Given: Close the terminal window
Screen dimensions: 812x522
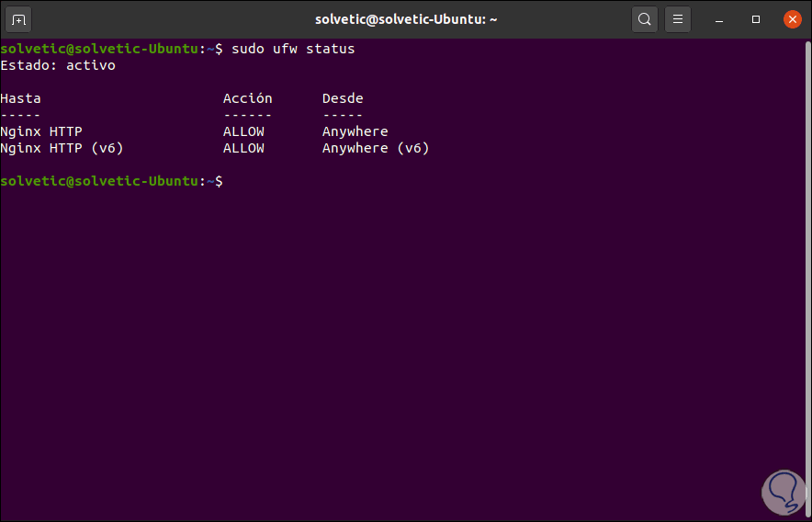Looking at the screenshot, I should (x=792, y=18).
